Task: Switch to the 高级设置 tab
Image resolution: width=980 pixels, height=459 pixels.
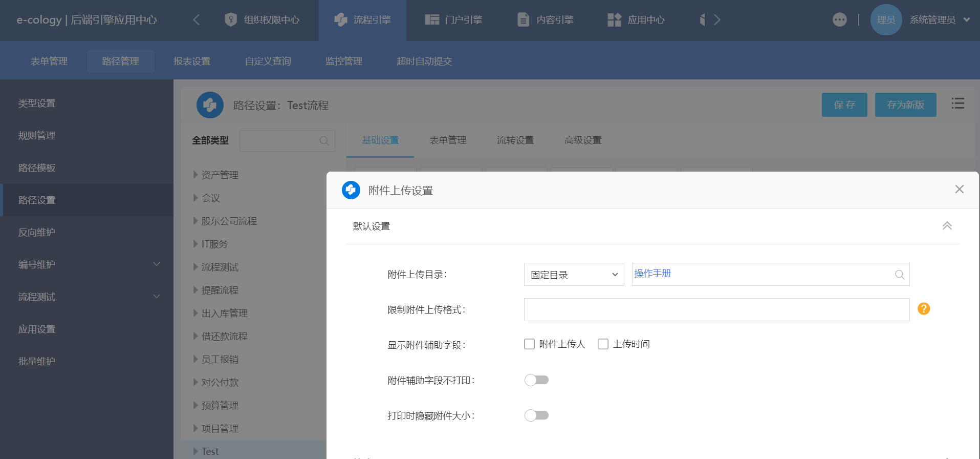Action: pyautogui.click(x=583, y=140)
